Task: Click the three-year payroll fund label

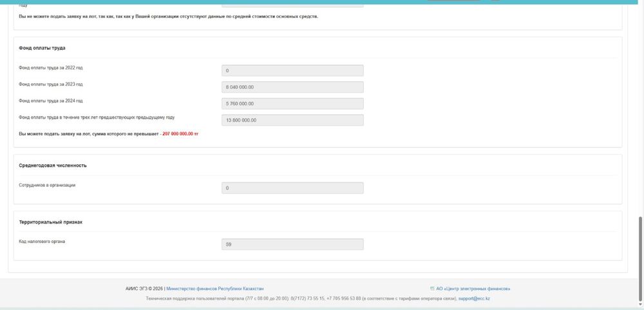Action: pyautogui.click(x=97, y=117)
